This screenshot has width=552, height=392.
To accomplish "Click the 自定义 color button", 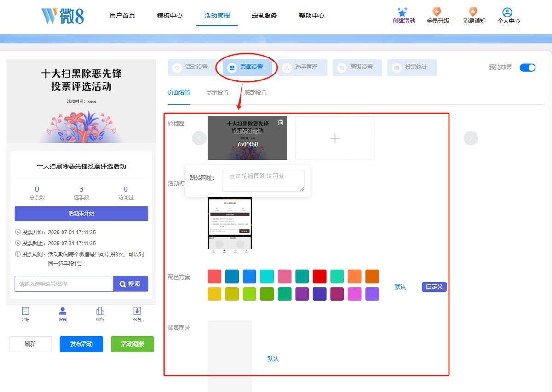I will click(434, 287).
